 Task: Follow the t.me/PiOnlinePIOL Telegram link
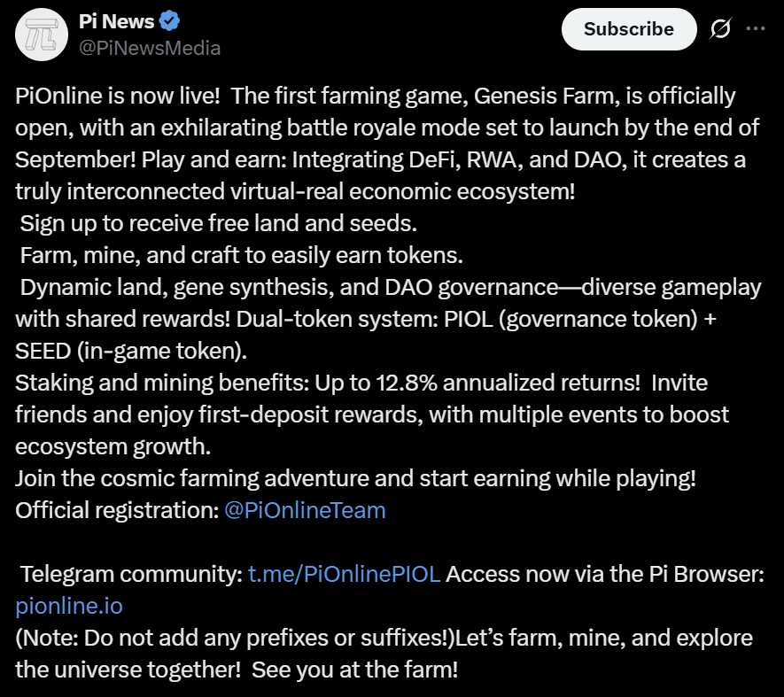pos(344,574)
